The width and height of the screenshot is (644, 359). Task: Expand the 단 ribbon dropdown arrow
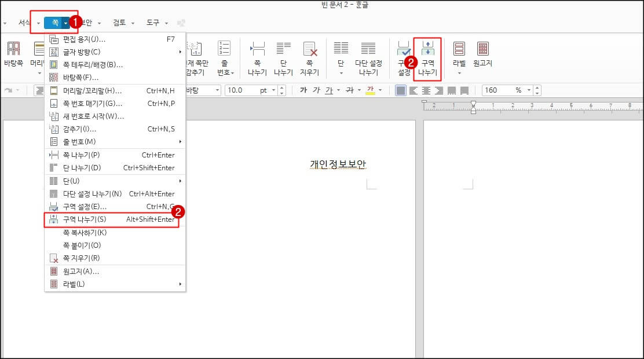(341, 73)
